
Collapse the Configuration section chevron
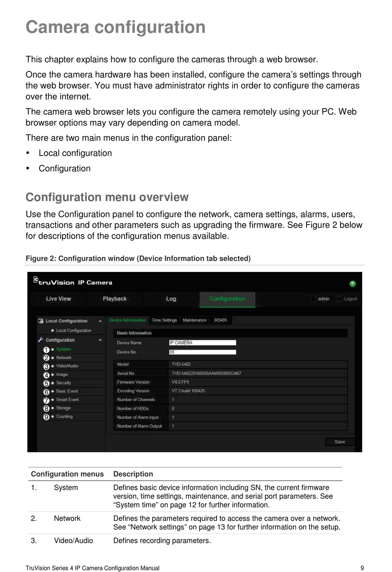pos(100,340)
